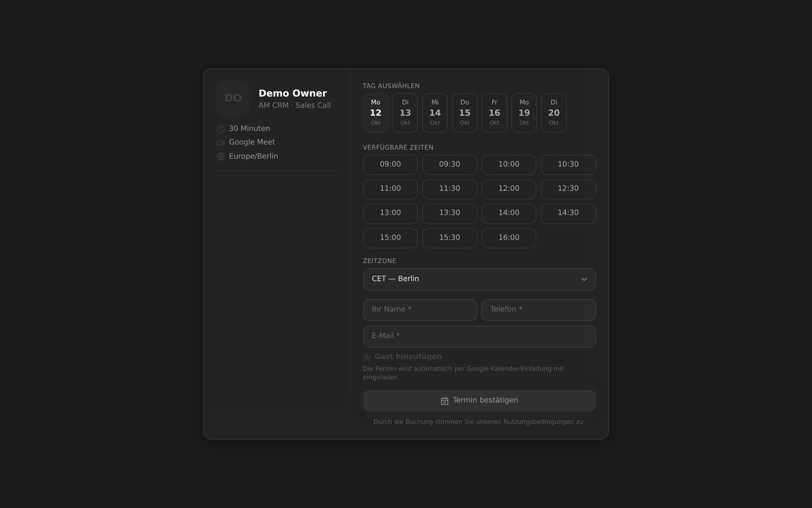Click the chevron arrow in Zeitzone selector
The height and width of the screenshot is (508, 812).
click(x=584, y=279)
